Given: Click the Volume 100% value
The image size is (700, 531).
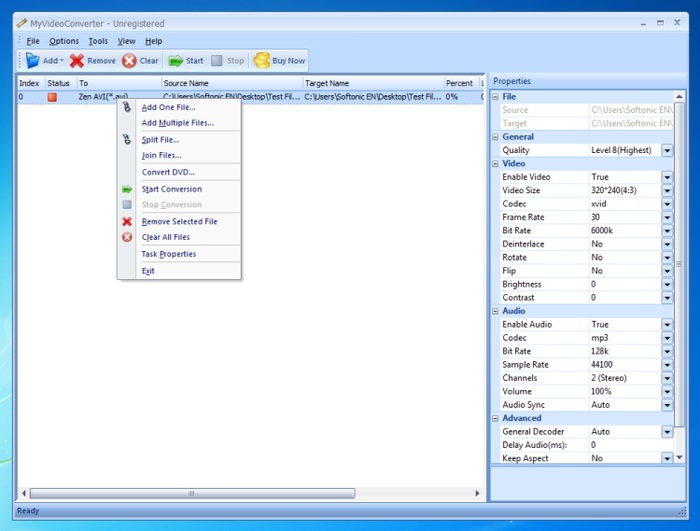Looking at the screenshot, I should [x=601, y=392].
